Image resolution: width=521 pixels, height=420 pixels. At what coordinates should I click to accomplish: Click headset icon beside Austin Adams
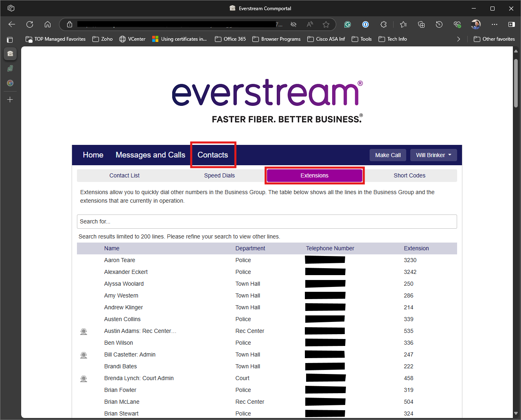(83, 332)
